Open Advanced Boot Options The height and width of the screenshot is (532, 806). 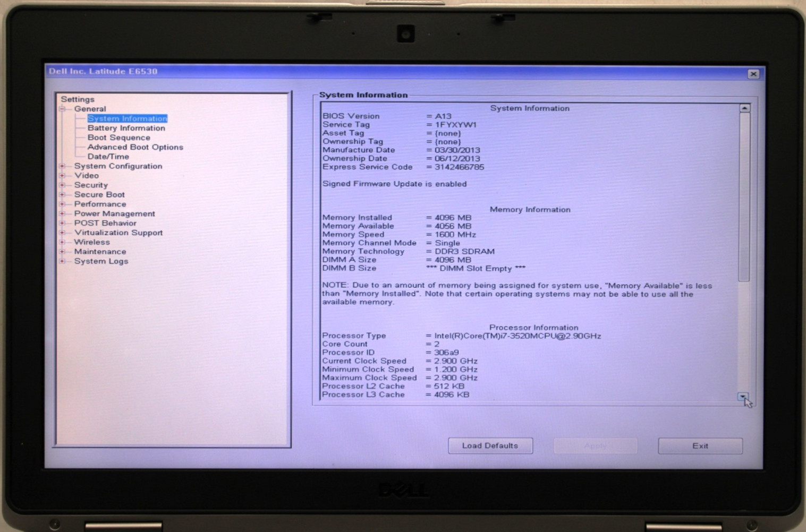[135, 147]
